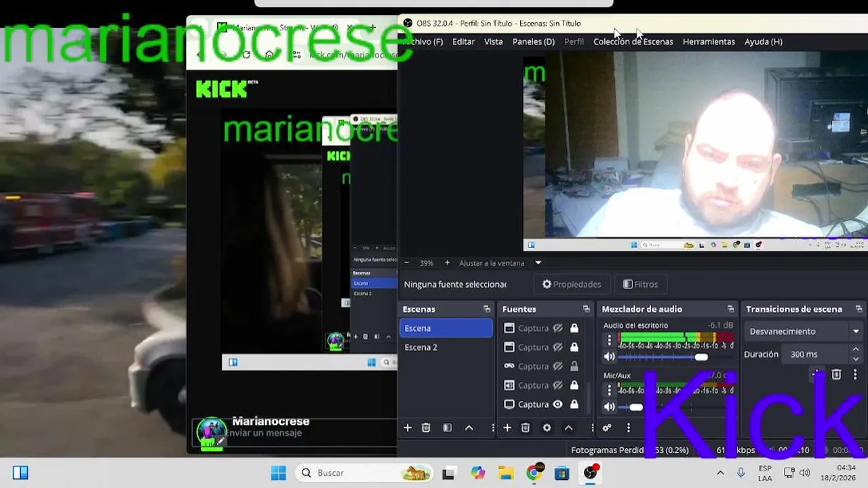Click the Buscar taskbar search box
Image resolution: width=868 pixels, height=488 pixels.
coord(365,473)
